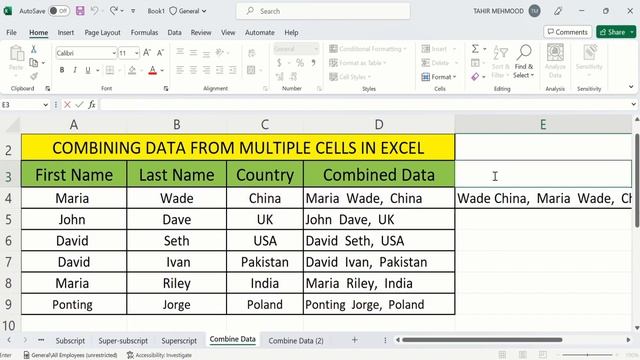Open the Data ribbon tab
This screenshot has width=640, height=360.
[174, 32]
